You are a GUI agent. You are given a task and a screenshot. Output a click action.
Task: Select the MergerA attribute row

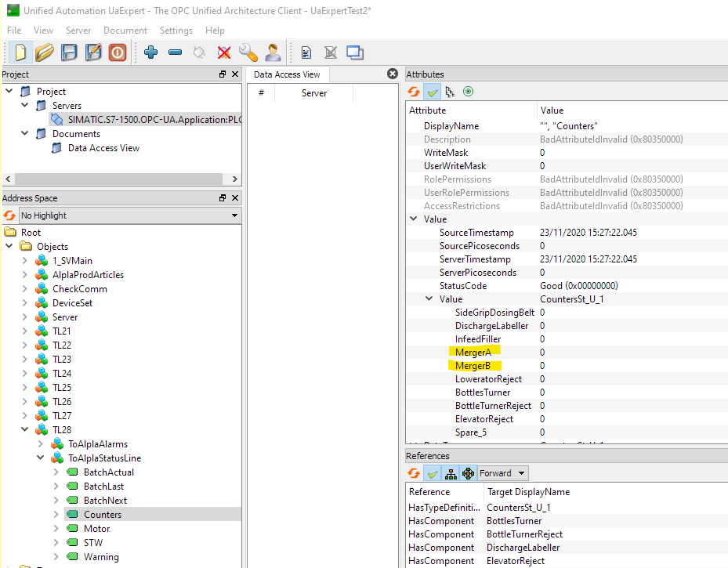567,353
